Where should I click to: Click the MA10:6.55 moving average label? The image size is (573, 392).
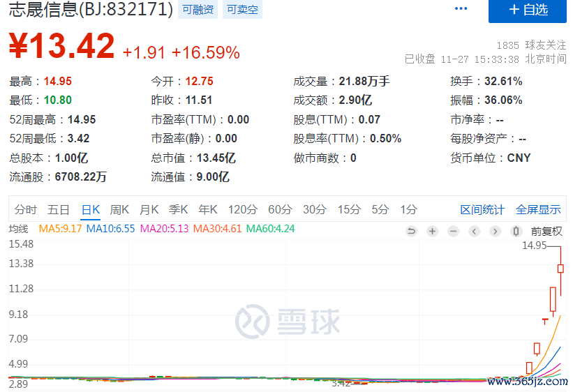(x=110, y=229)
